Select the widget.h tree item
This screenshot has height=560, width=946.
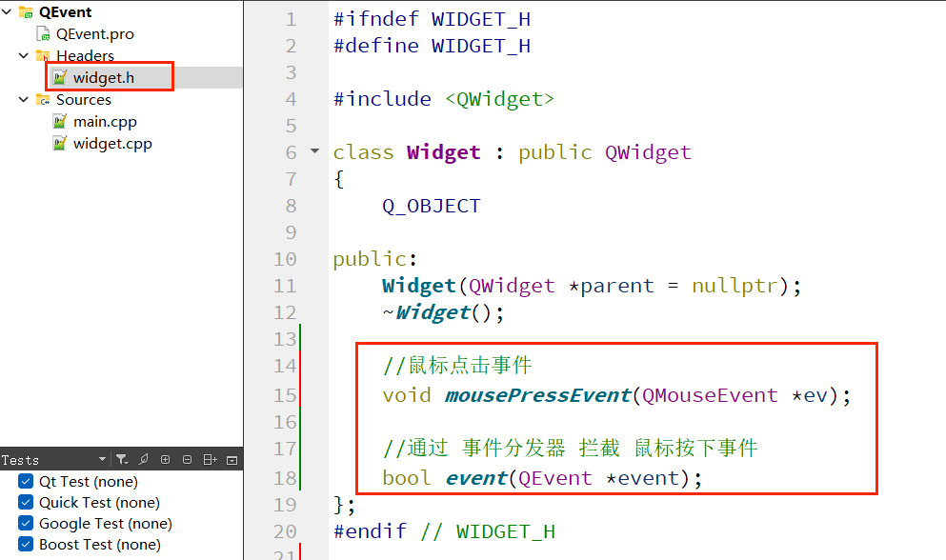tap(104, 78)
